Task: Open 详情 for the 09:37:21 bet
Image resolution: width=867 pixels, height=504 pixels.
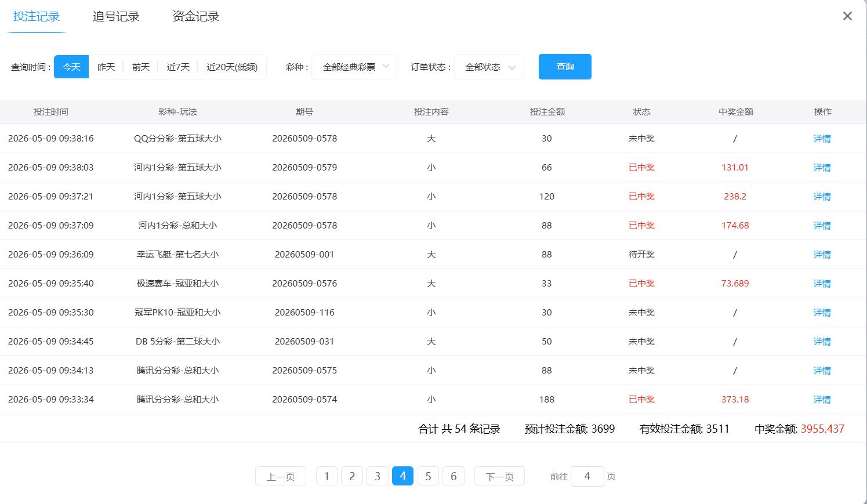Action: [822, 197]
